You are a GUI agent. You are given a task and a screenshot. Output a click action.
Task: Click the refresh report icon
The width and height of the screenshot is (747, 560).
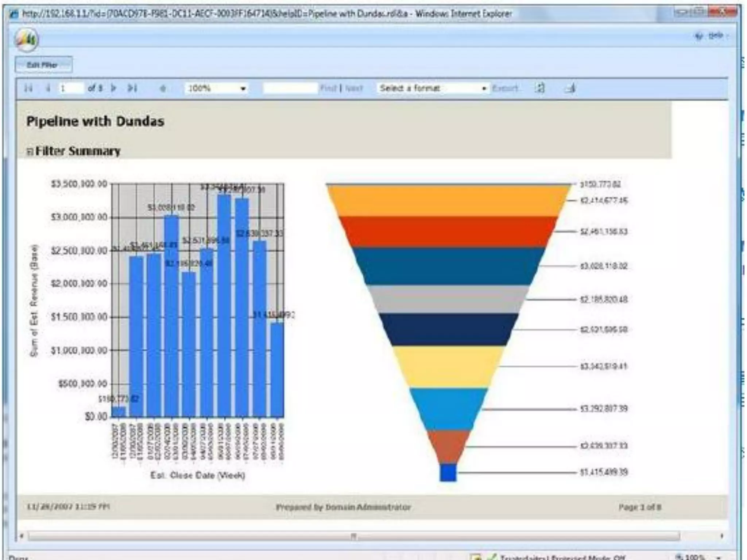tap(540, 88)
